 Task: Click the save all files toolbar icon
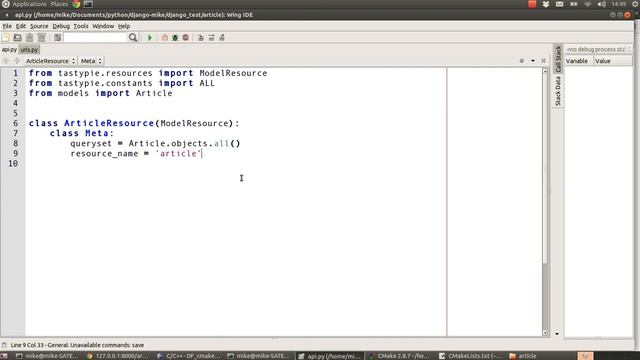[41, 38]
